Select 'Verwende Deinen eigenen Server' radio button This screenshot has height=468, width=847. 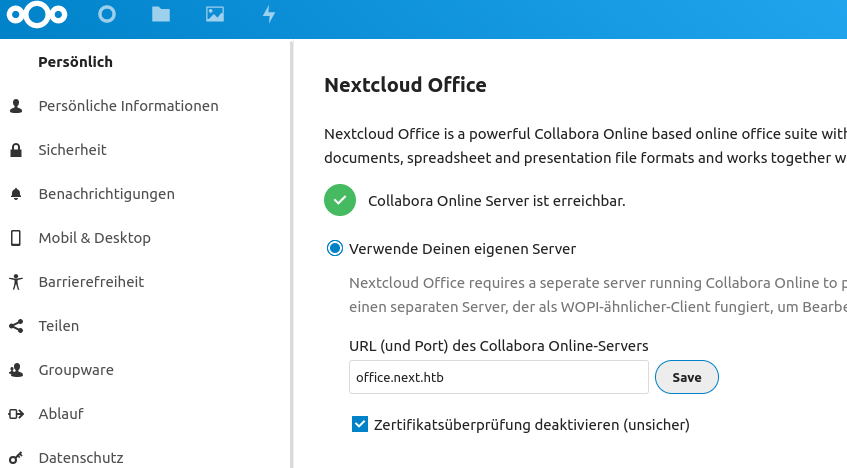point(335,248)
